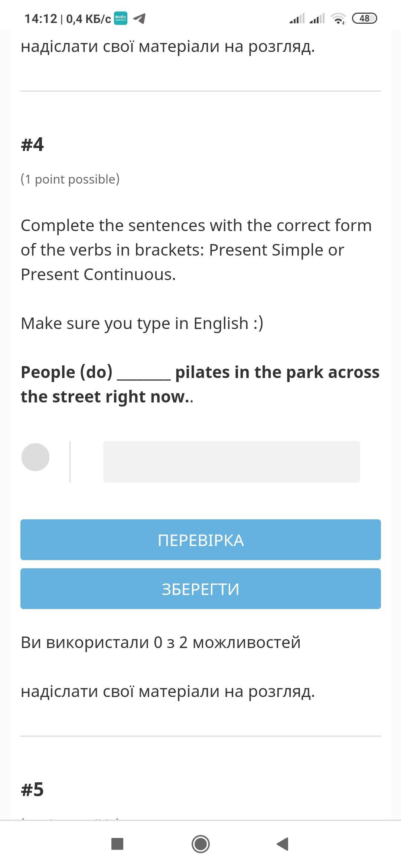Tap the second SIM signal bars
The image size is (401, 868).
click(317, 18)
